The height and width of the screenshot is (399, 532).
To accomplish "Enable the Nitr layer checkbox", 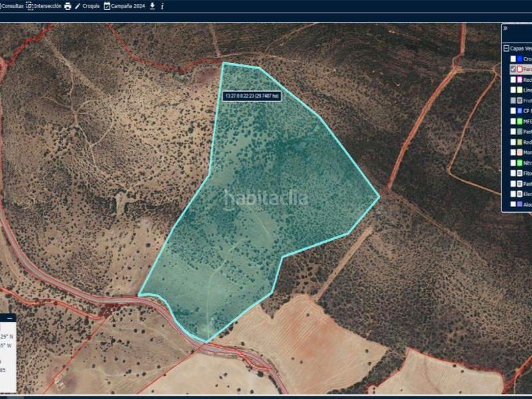I will click(x=513, y=163).
